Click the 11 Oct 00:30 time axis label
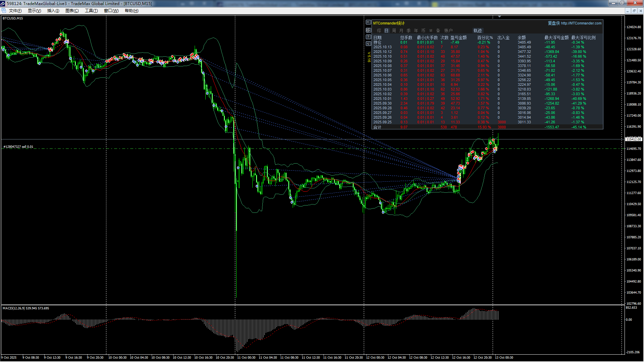The image size is (644, 362). coord(246,358)
